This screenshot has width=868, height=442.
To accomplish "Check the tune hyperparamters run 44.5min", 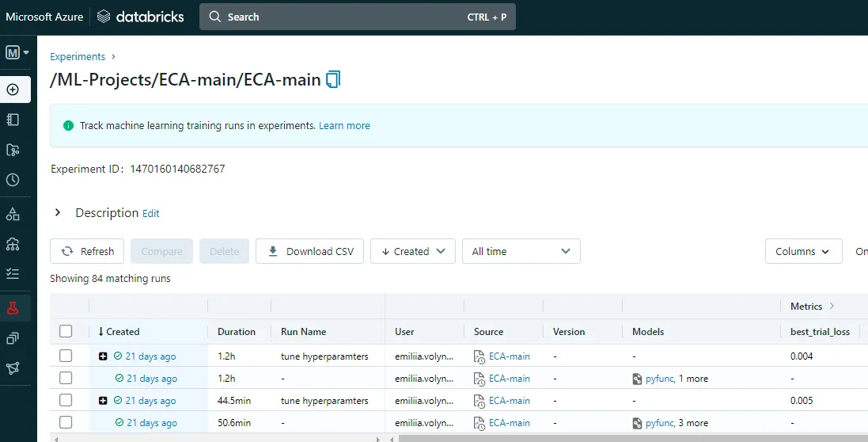I will [x=66, y=400].
